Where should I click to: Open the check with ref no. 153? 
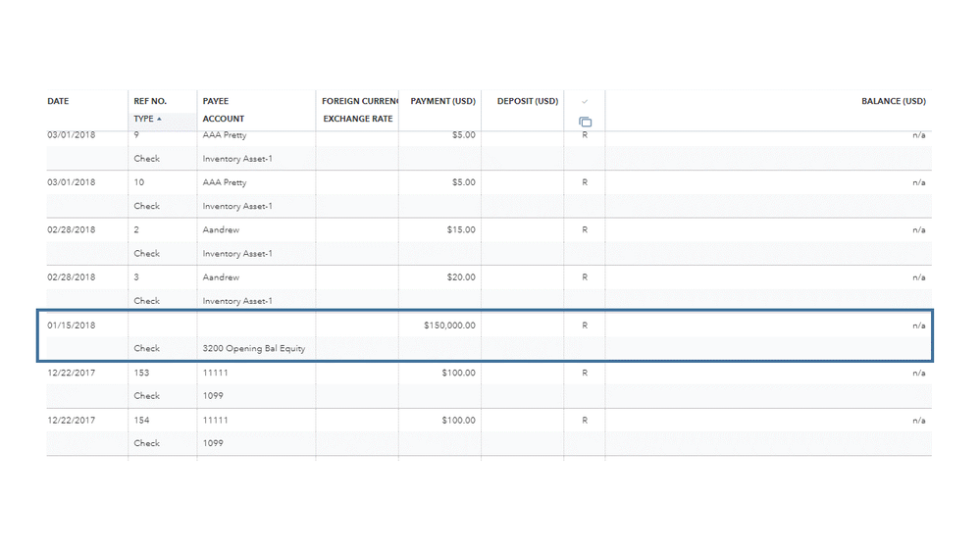click(x=141, y=373)
